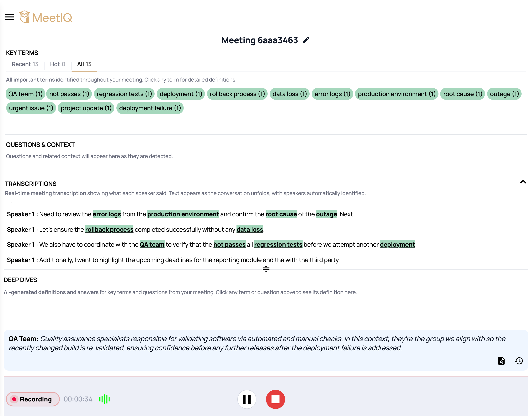
Task: Click the error logs (1) chip
Action: (x=332, y=94)
